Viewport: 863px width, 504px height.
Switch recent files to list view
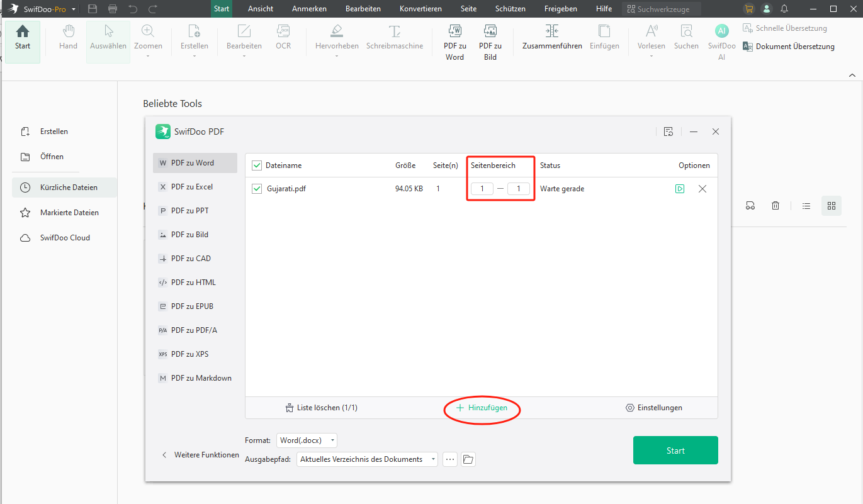[x=806, y=206]
